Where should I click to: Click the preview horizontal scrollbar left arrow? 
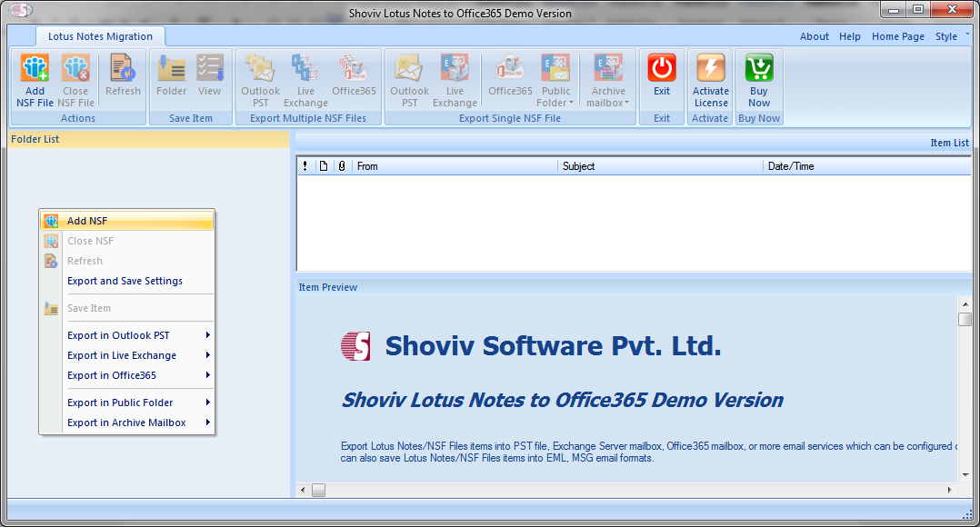click(303, 490)
